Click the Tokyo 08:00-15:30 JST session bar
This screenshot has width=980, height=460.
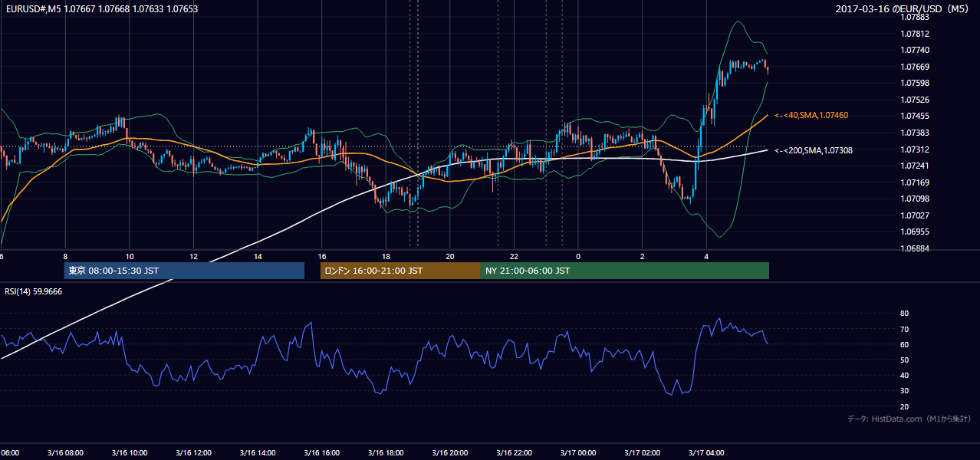click(x=184, y=271)
